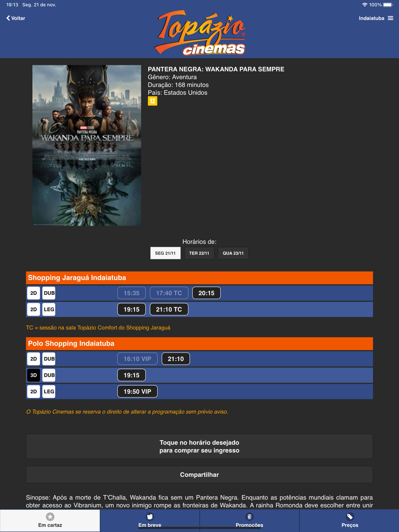Tap the LEG badge in Jaraguá row
The width and height of the screenshot is (399, 532).
[x=49, y=309]
